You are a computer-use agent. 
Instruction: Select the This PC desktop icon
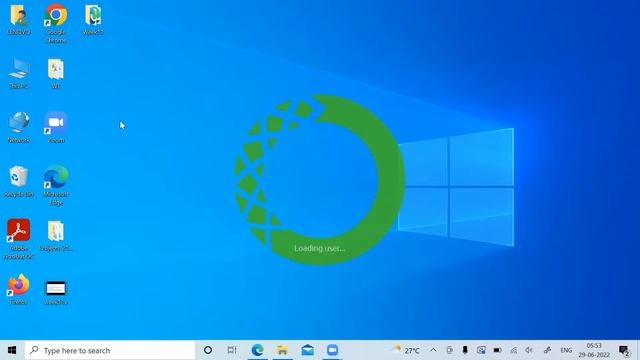click(19, 73)
